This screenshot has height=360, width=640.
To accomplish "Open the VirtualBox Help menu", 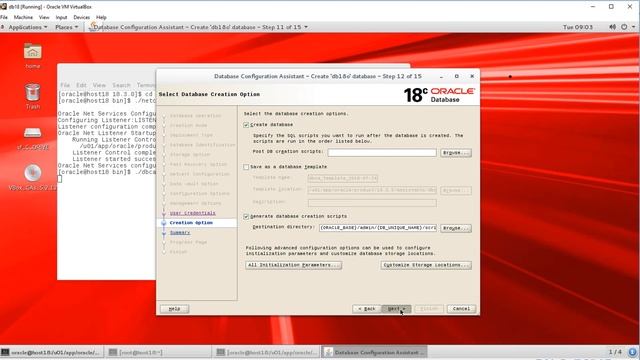I will pyautogui.click(x=101, y=17).
